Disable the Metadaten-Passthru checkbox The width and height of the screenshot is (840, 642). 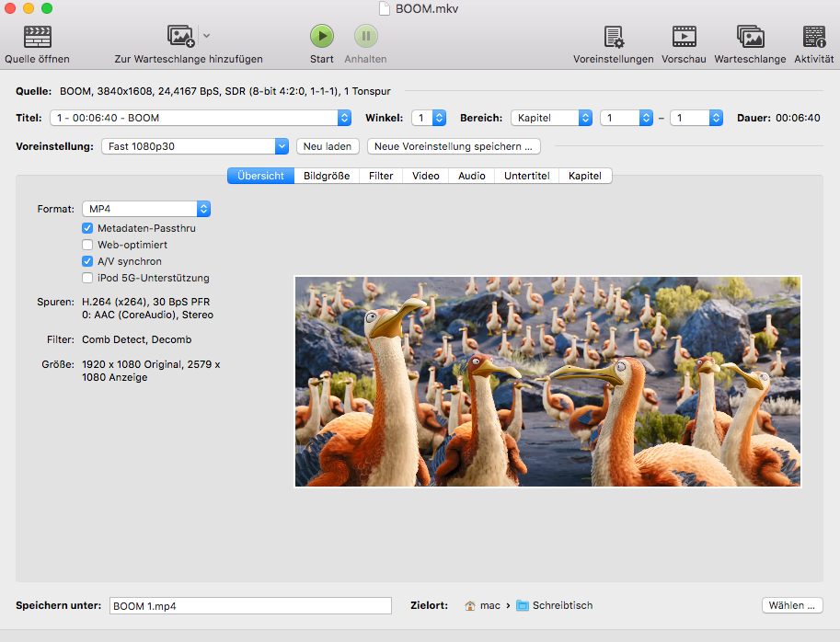coord(88,230)
